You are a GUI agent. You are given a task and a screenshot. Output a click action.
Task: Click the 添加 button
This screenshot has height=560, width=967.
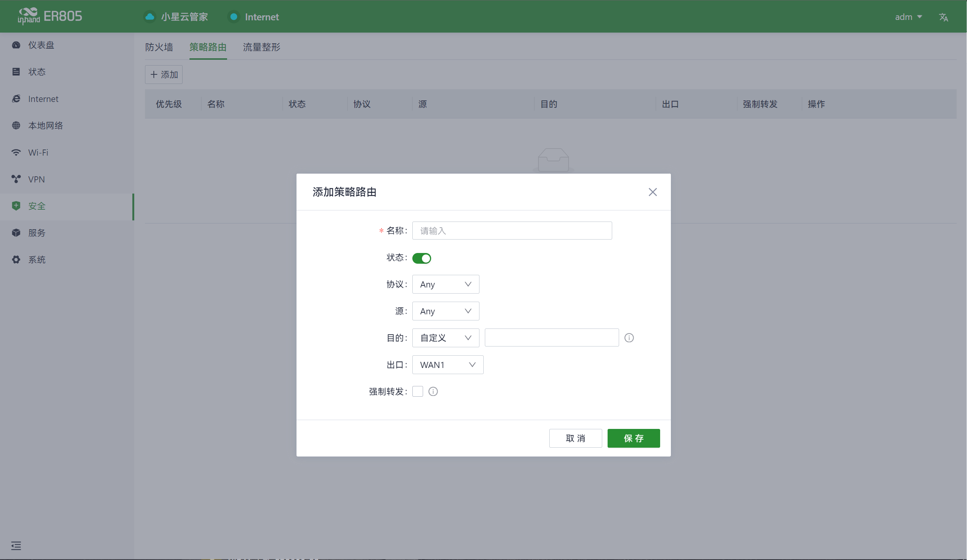click(164, 74)
